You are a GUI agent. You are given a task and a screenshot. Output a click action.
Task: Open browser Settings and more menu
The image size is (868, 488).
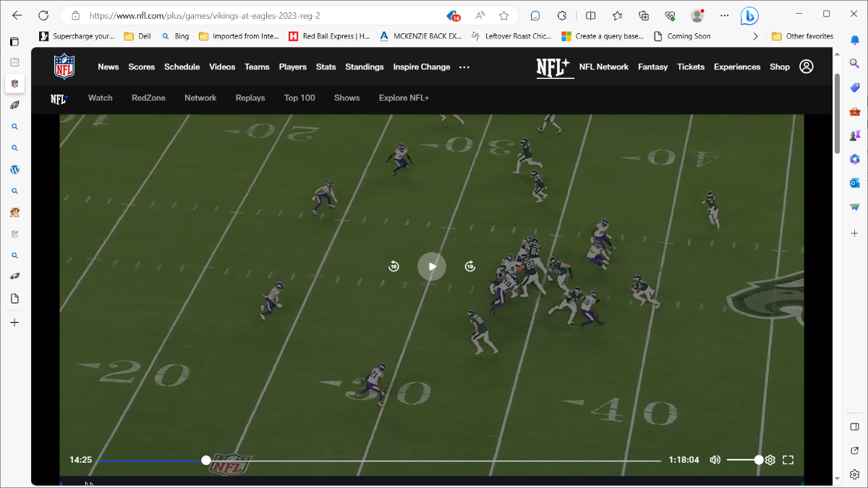pyautogui.click(x=725, y=15)
